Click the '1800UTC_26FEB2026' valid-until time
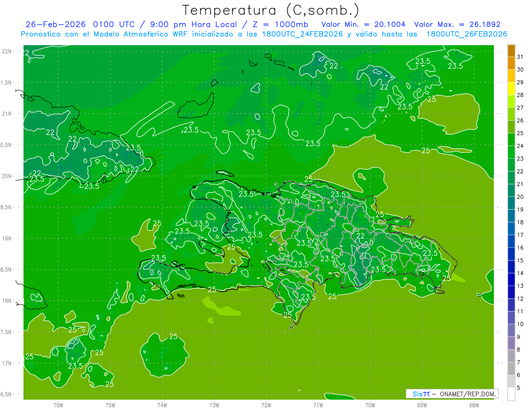 (x=467, y=34)
